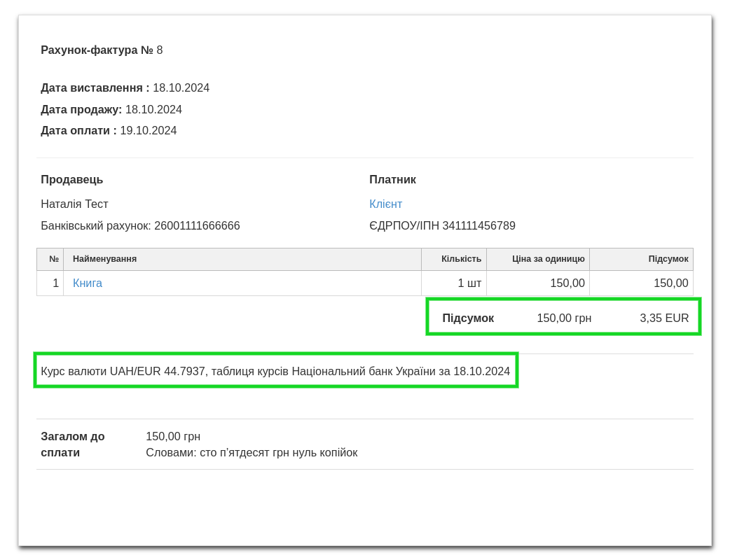This screenshot has width=730, height=560.
Task: Click the ЄДРПОУ/ІПН tax number line
Action: tap(442, 226)
